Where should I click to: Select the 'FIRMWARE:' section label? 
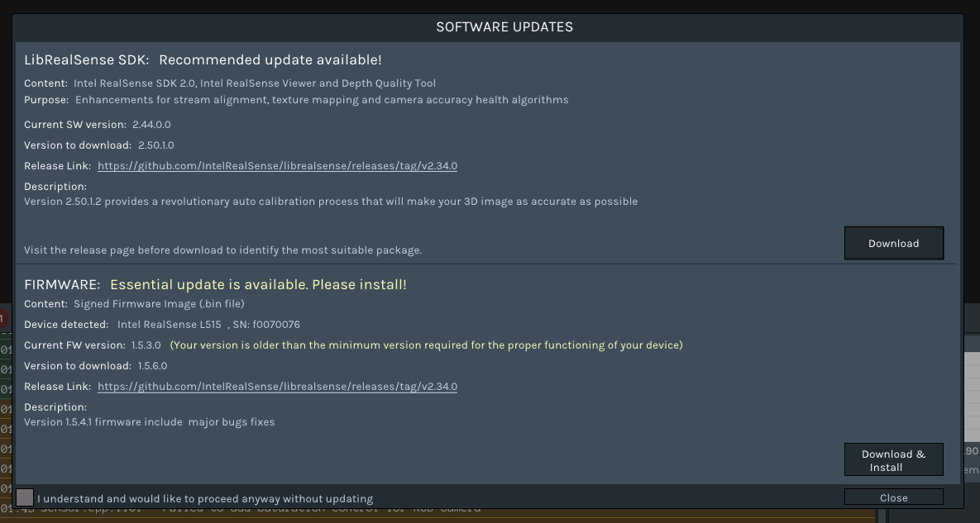point(63,284)
